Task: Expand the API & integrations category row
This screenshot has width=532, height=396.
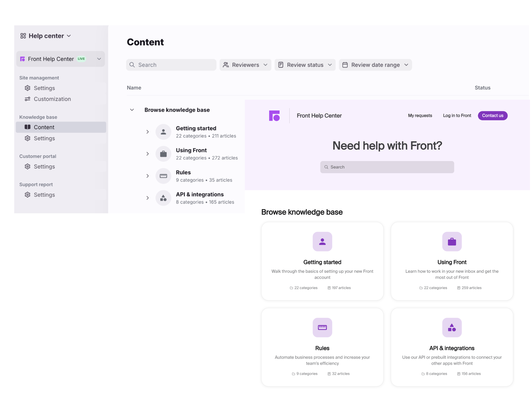Action: (148, 198)
